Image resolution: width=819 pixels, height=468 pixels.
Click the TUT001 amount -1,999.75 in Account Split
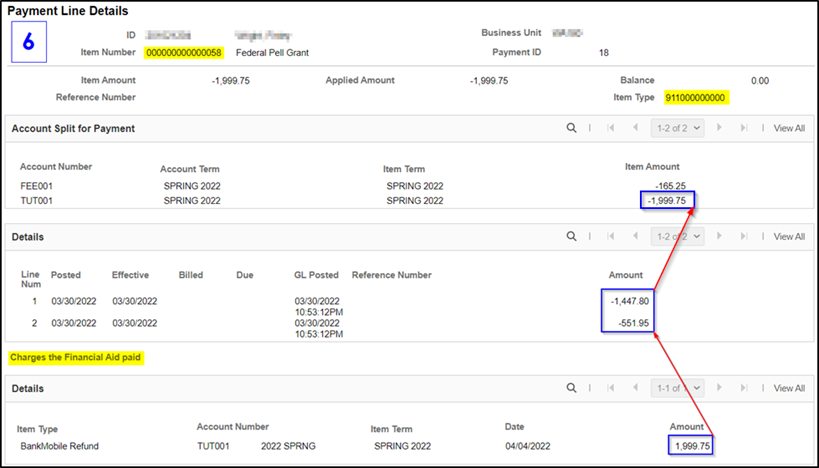[x=666, y=201]
